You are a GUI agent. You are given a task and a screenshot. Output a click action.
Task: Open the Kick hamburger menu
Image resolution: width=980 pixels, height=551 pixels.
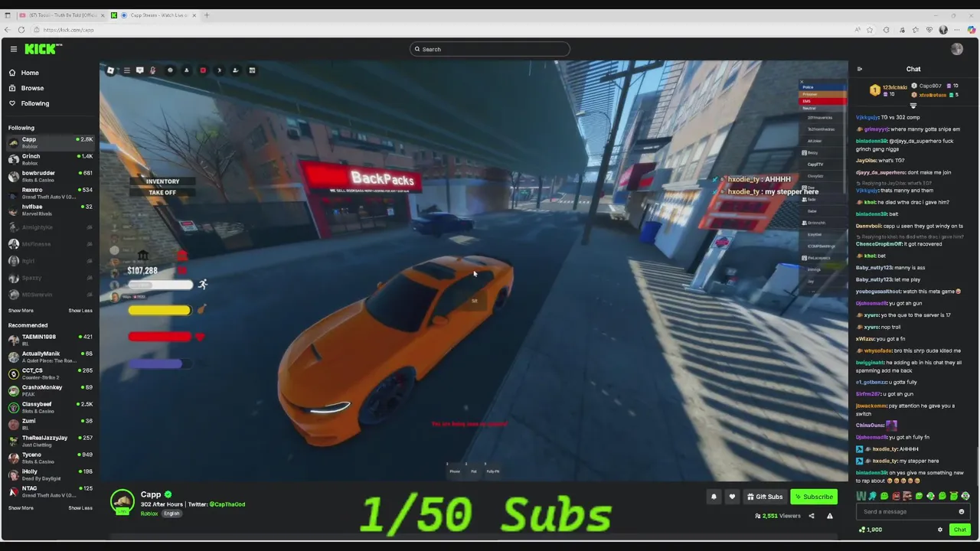pos(14,49)
